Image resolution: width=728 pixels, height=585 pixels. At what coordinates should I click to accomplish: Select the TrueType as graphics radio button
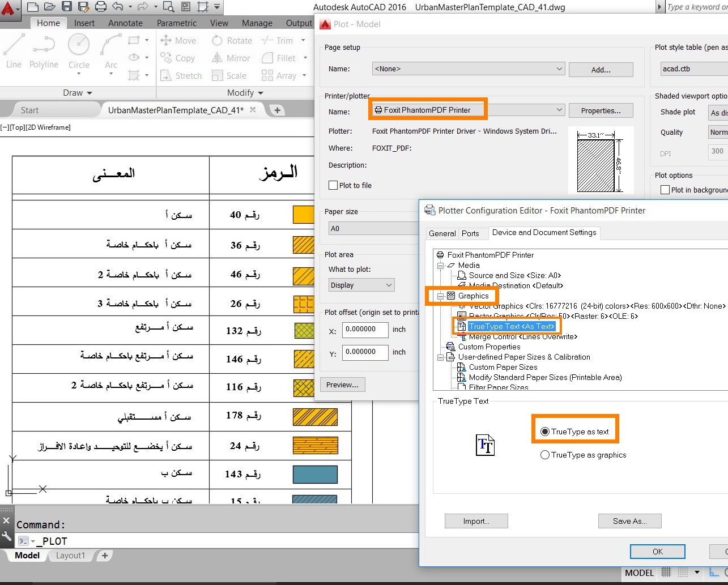tap(544, 455)
